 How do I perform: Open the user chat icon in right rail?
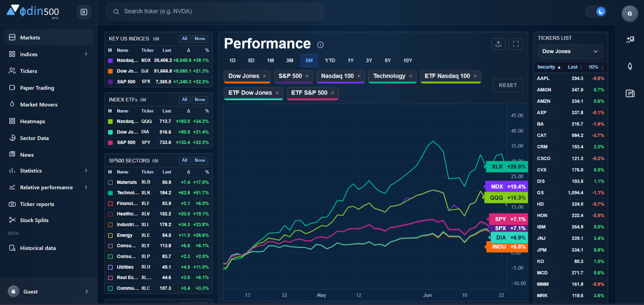point(630,40)
